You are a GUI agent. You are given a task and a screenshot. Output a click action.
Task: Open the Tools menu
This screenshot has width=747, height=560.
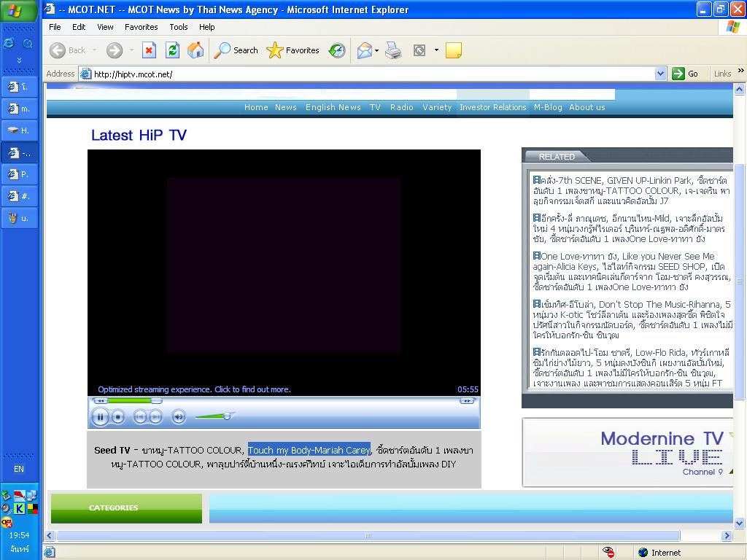point(179,27)
